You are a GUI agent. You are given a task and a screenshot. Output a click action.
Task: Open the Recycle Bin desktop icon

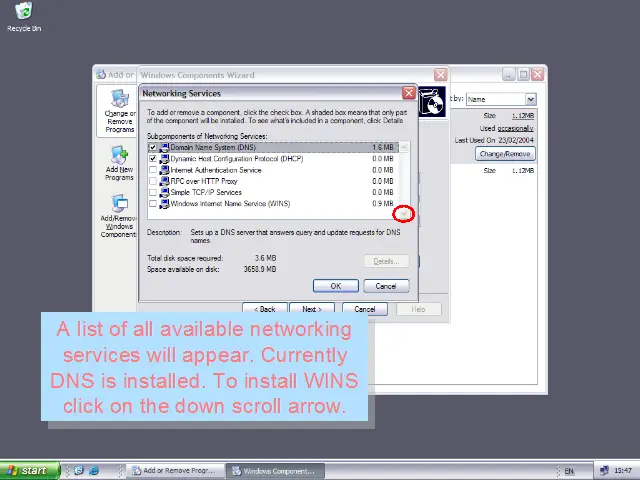[x=23, y=13]
